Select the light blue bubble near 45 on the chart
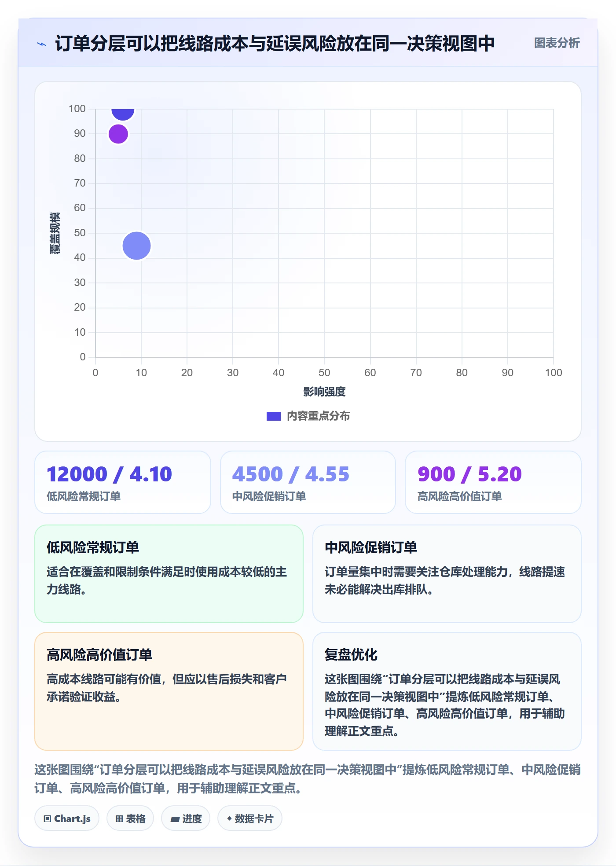Viewport: 616px width, 866px height. point(136,246)
